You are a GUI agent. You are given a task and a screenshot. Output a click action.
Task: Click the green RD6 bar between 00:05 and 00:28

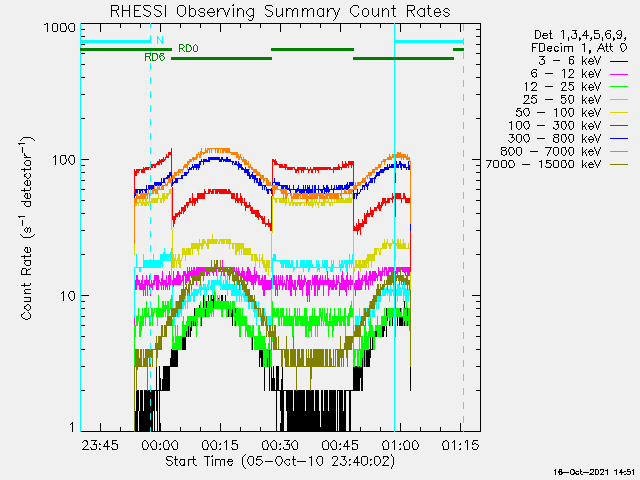[x=221, y=58]
